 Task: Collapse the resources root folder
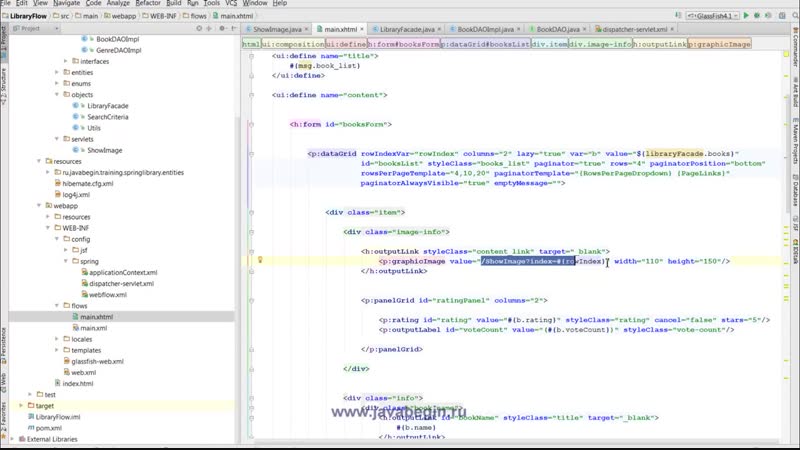pos(39,161)
